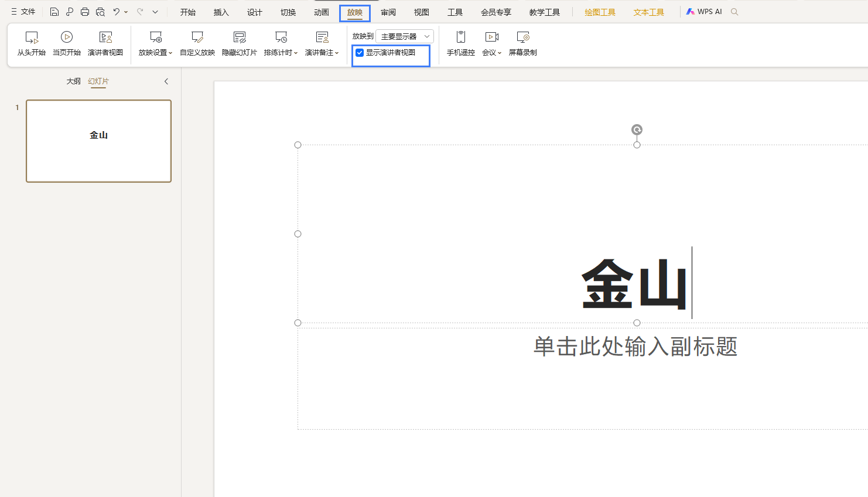Switch to the 插入 tab
868x497 pixels.
[x=221, y=12]
